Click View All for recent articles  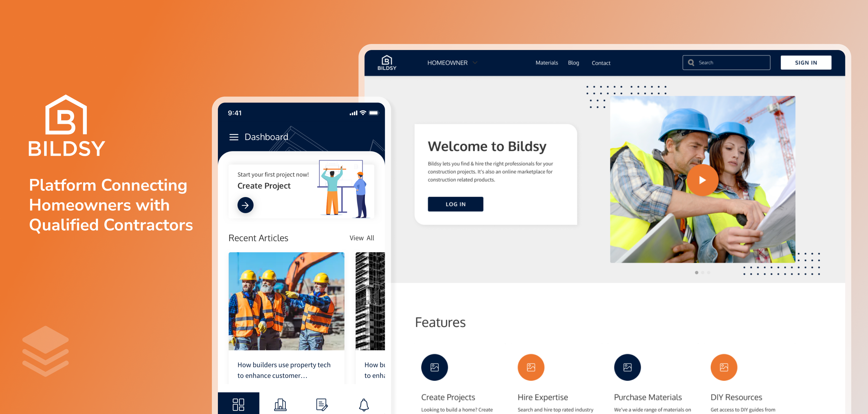pyautogui.click(x=362, y=238)
